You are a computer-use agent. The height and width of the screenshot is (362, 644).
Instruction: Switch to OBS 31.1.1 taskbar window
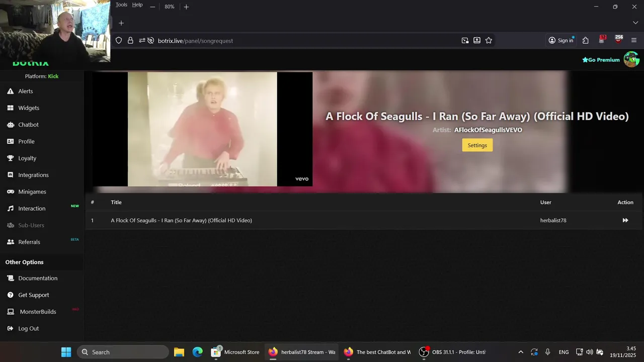pyautogui.click(x=453, y=352)
